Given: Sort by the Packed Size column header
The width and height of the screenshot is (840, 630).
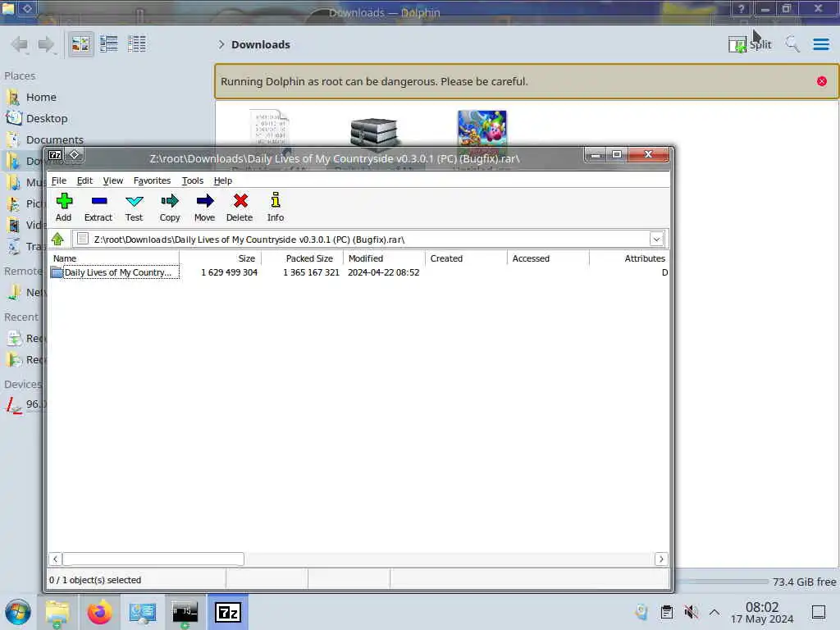Looking at the screenshot, I should coord(302,258).
